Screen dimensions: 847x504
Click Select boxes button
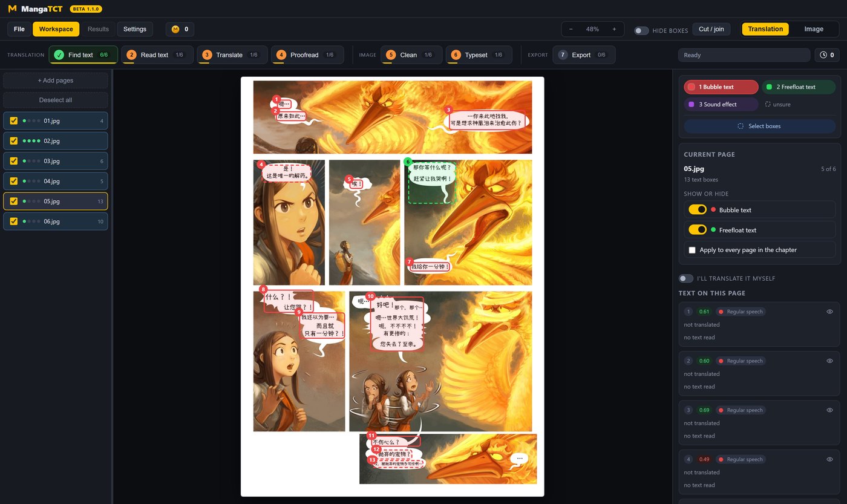[x=760, y=126]
